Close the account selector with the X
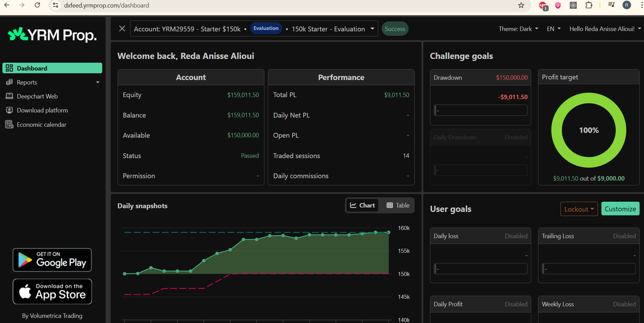644x323 pixels. coord(122,28)
